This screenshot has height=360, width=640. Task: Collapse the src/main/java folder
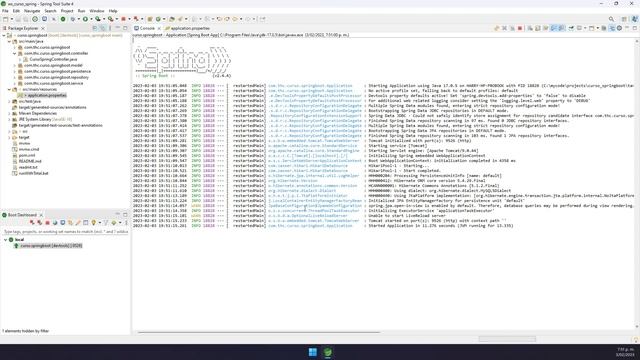9,41
